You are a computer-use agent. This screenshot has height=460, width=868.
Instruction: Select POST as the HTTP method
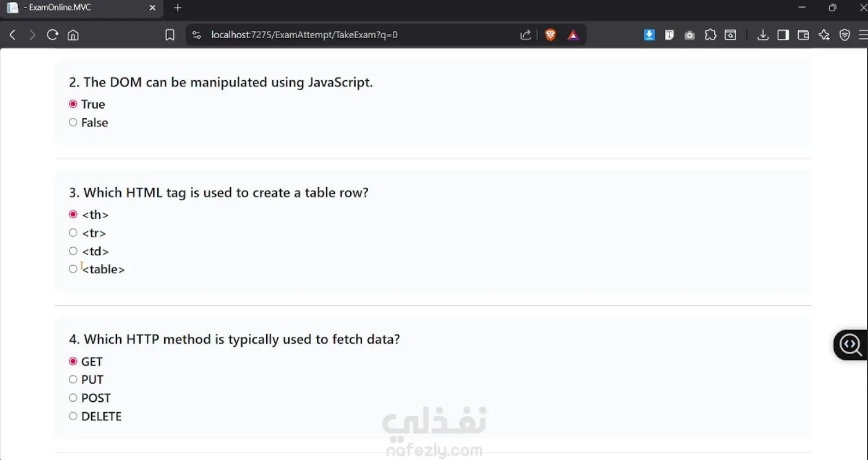point(73,398)
